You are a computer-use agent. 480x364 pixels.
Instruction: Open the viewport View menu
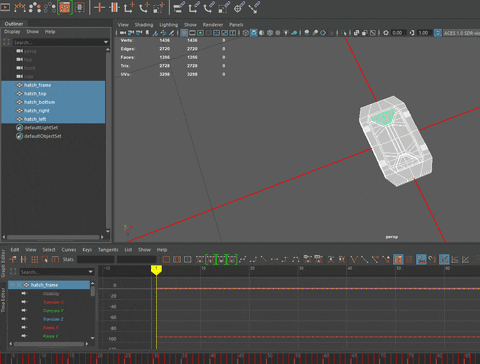123,25
